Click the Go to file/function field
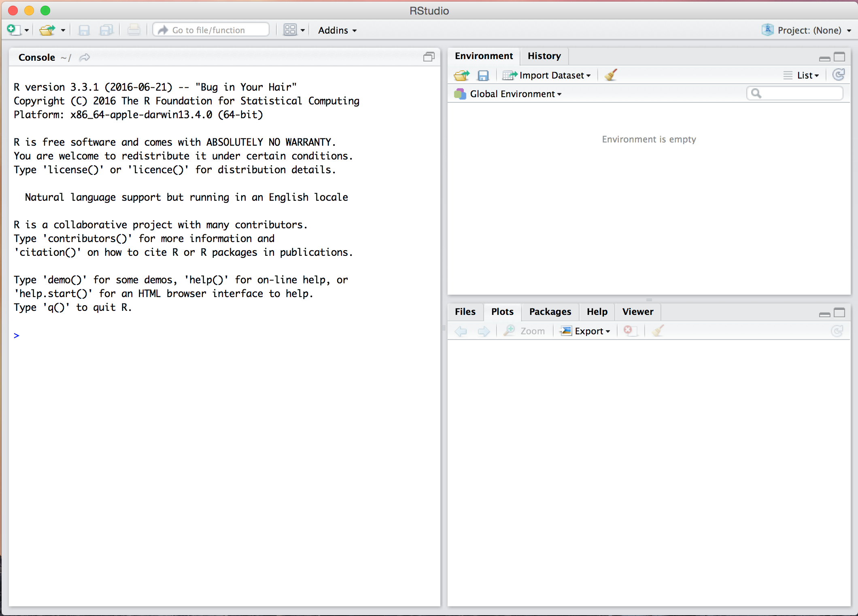 [x=211, y=30]
